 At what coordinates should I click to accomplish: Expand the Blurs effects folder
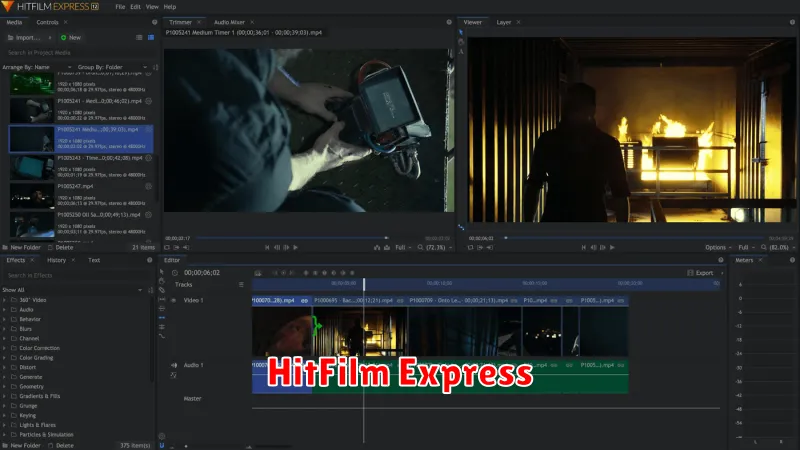point(5,329)
